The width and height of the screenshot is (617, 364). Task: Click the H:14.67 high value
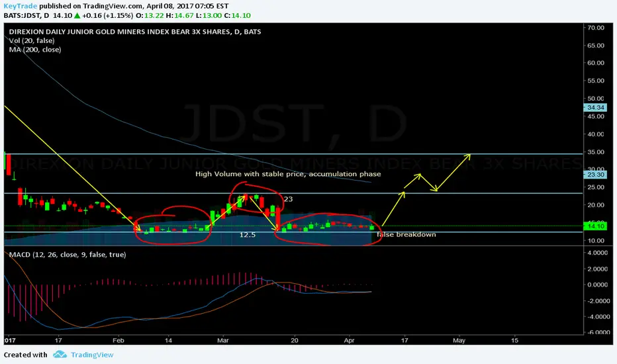(x=180, y=16)
